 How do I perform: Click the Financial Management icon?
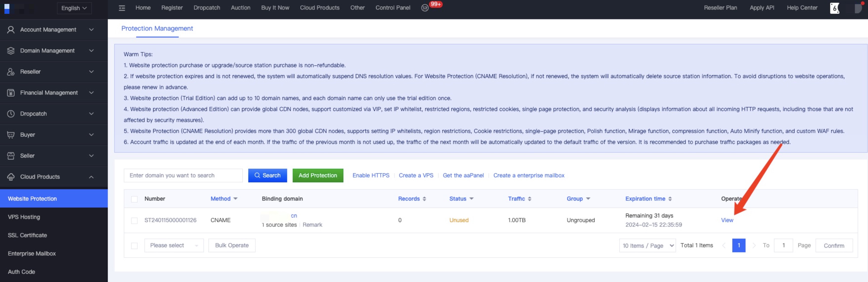pyautogui.click(x=11, y=93)
